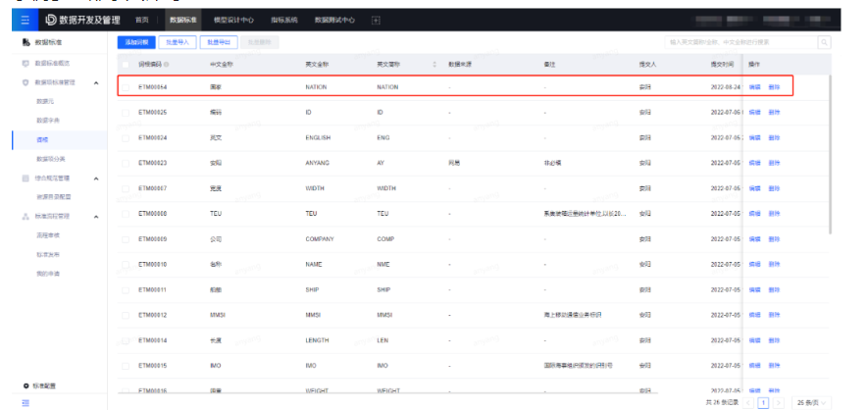868x410 pixels.
Task: Click the vertical scrollbar of the table
Action: coord(829,153)
